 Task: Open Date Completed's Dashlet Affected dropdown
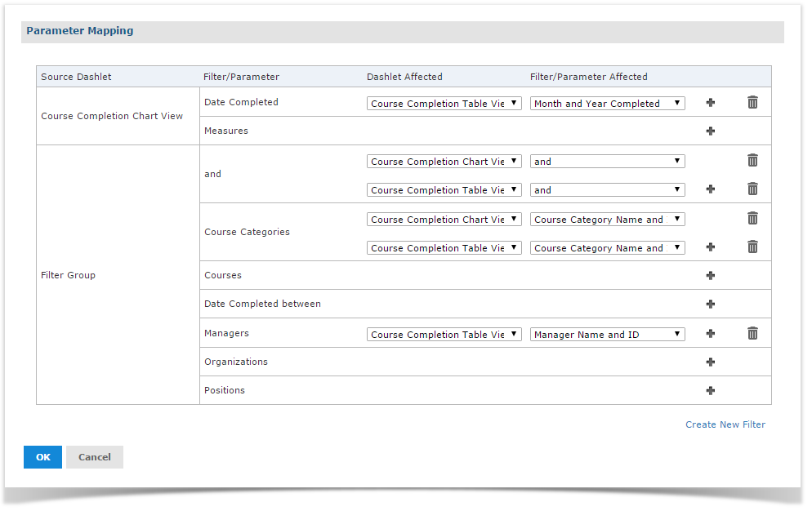(x=444, y=103)
